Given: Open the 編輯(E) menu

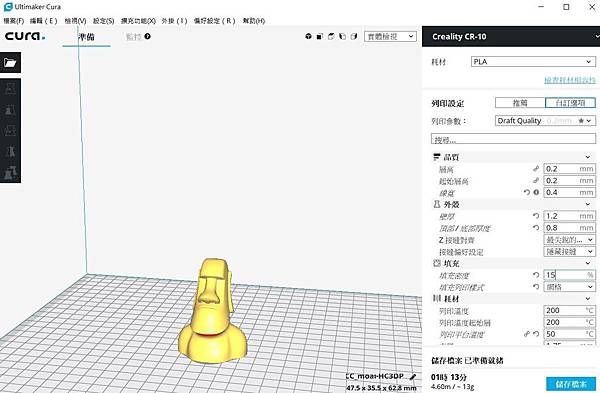Looking at the screenshot, I should coord(43,21).
